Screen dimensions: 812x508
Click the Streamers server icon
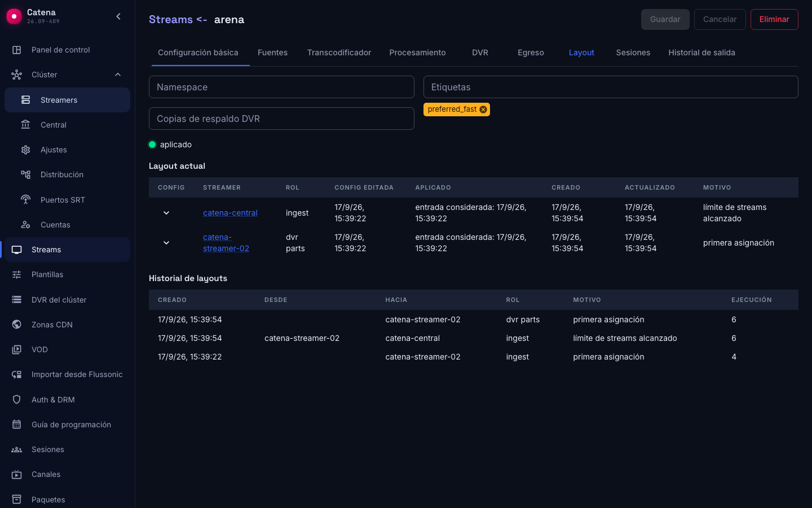[26, 100]
